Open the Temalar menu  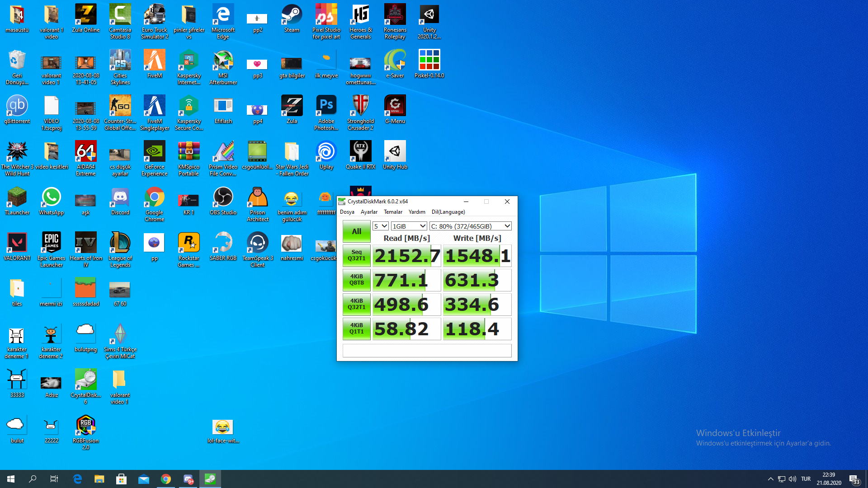tap(392, 212)
